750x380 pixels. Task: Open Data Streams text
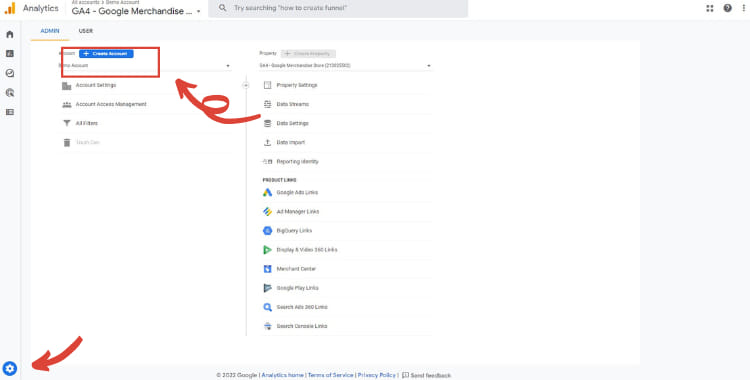pyautogui.click(x=293, y=104)
